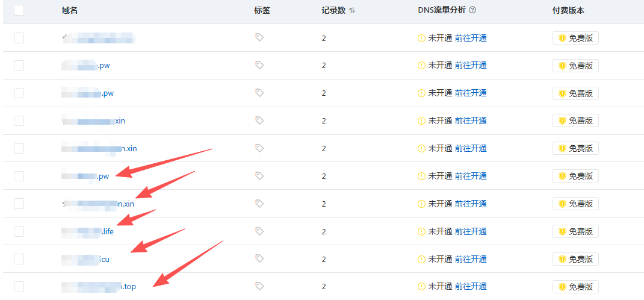Screen dimensions: 644x300
Task: Tick the select-all checkbox in the table header
Action: click(19, 10)
